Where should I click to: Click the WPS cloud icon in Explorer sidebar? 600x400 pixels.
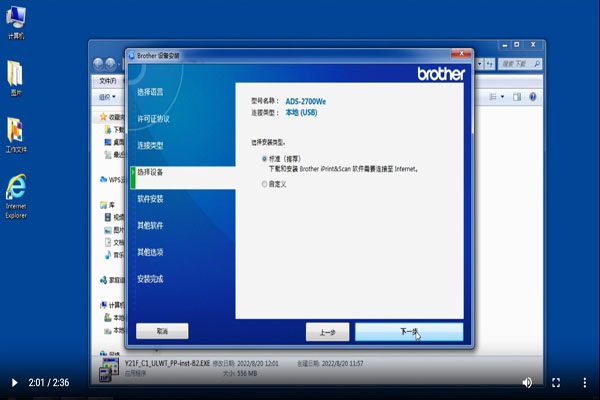103,179
